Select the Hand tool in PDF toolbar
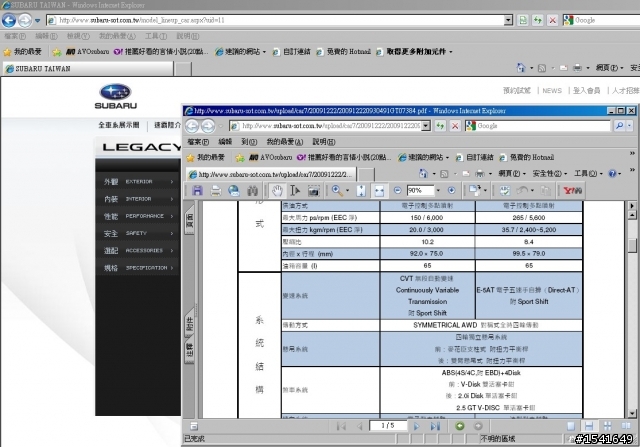This screenshot has height=447, width=640. [x=277, y=190]
